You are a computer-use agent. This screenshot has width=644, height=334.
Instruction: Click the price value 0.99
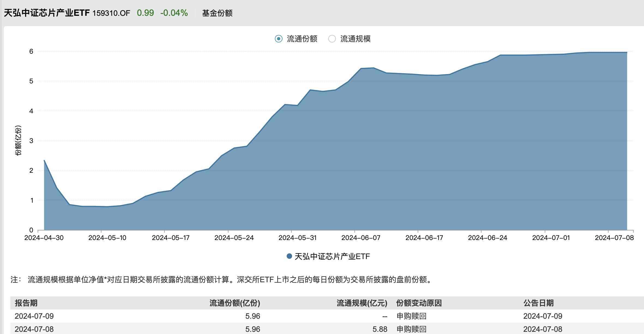click(x=145, y=13)
